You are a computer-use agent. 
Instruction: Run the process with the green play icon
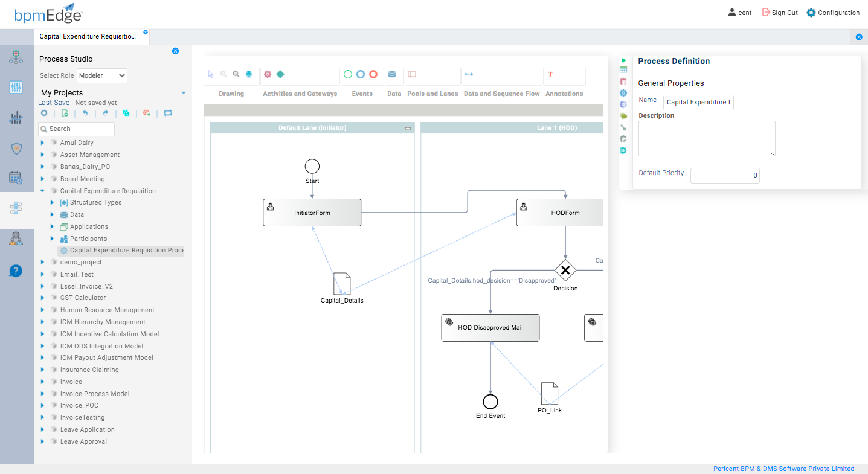click(623, 60)
